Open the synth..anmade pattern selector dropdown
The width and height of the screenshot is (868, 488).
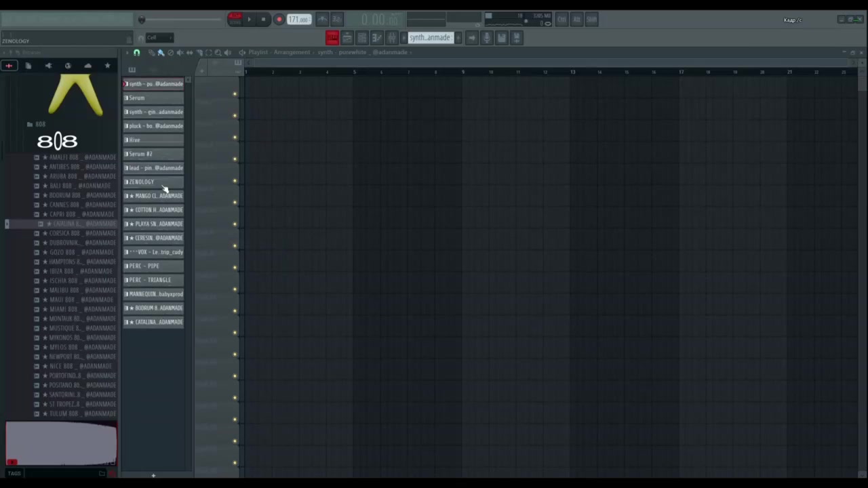click(430, 38)
